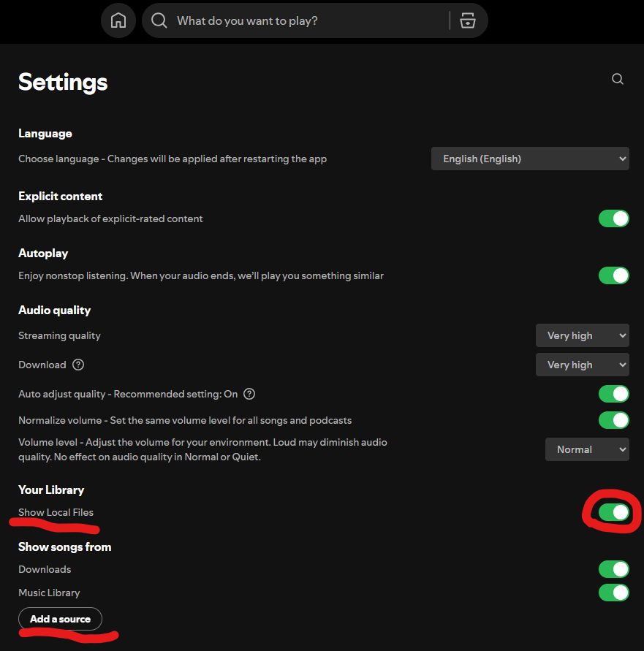Expand the Volume level Normal dropdown
This screenshot has height=651, width=644.
[x=587, y=449]
